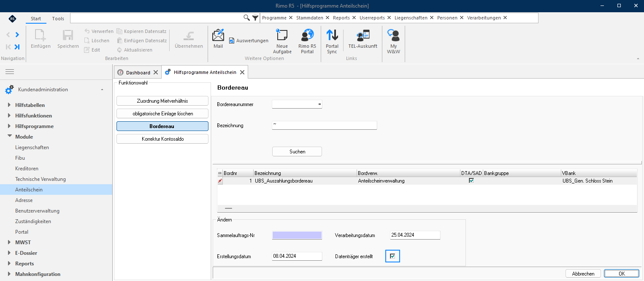Click the column chooser icon in table header
Viewport: 644px width, 281px height.
[219, 173]
